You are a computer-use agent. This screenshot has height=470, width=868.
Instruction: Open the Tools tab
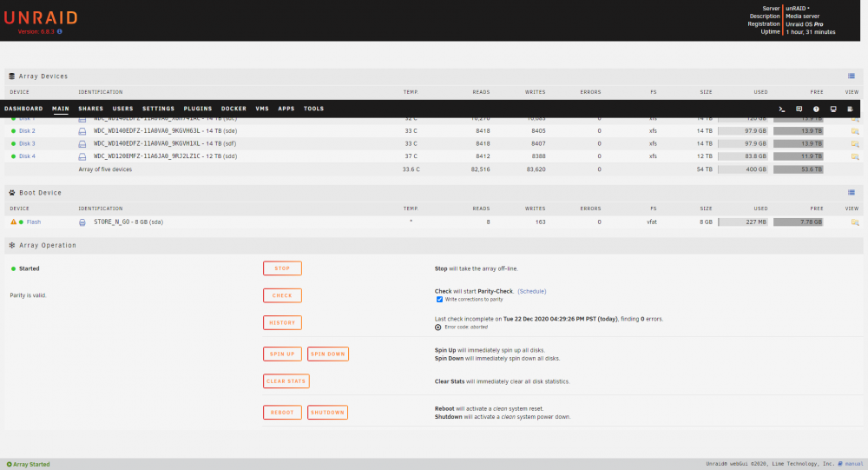click(x=313, y=109)
